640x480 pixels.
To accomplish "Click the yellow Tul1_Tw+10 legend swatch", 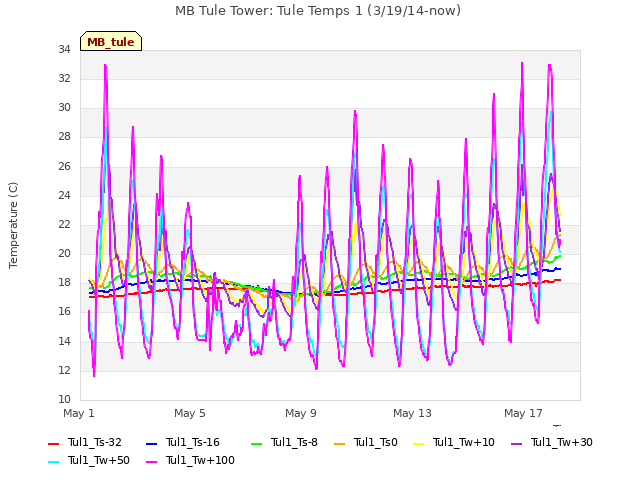I will tap(419, 443).
